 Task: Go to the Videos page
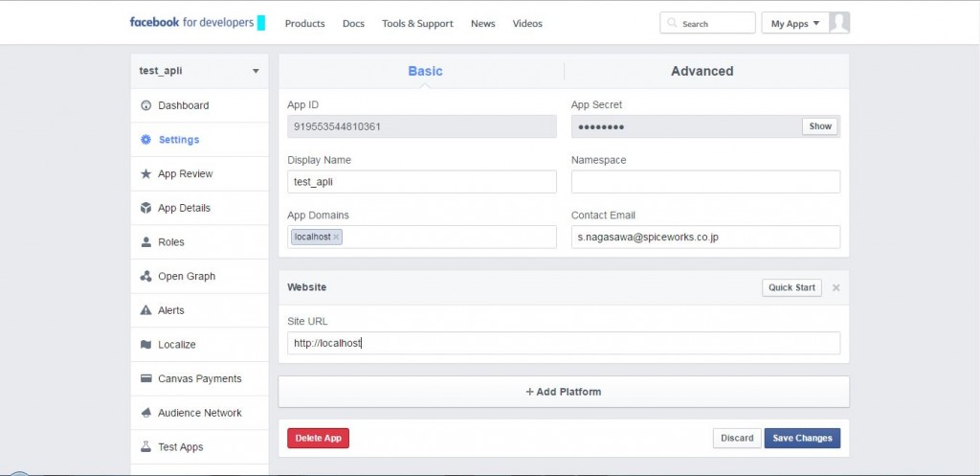527,24
